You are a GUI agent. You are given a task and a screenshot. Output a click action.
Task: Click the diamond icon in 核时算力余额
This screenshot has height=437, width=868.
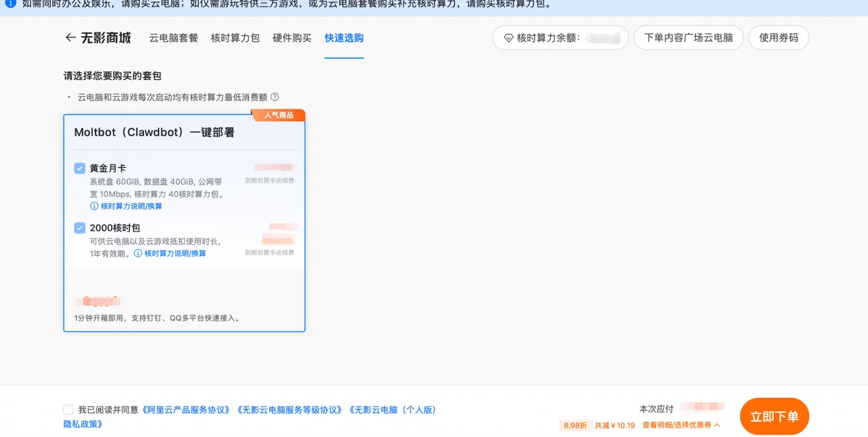(x=508, y=38)
